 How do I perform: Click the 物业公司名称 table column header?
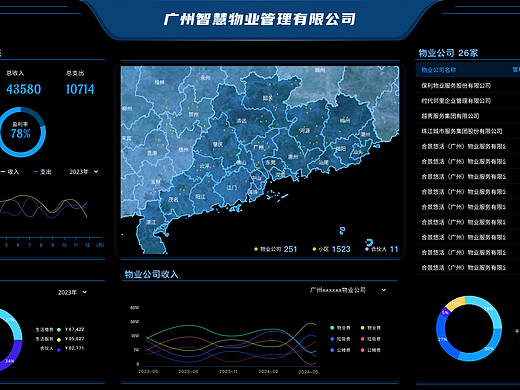tap(439, 70)
